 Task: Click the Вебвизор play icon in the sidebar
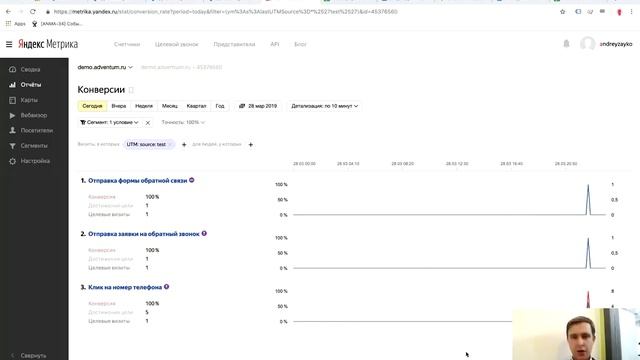(13, 116)
